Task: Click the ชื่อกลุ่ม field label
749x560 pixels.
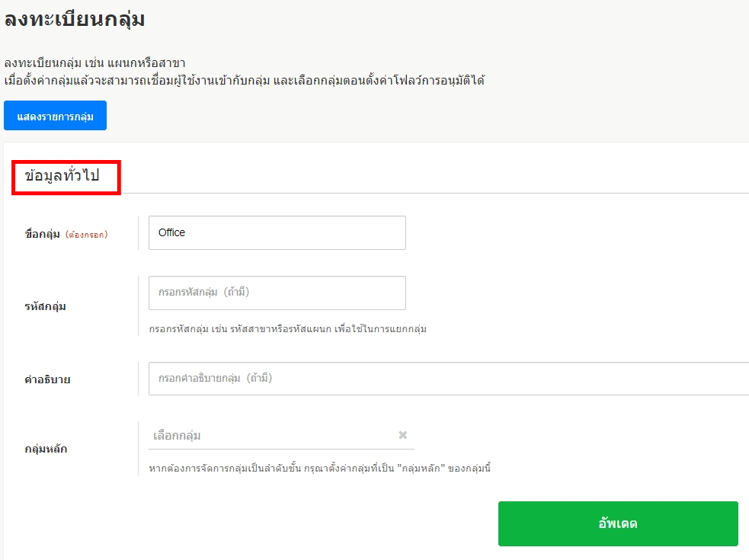Action: [x=43, y=234]
